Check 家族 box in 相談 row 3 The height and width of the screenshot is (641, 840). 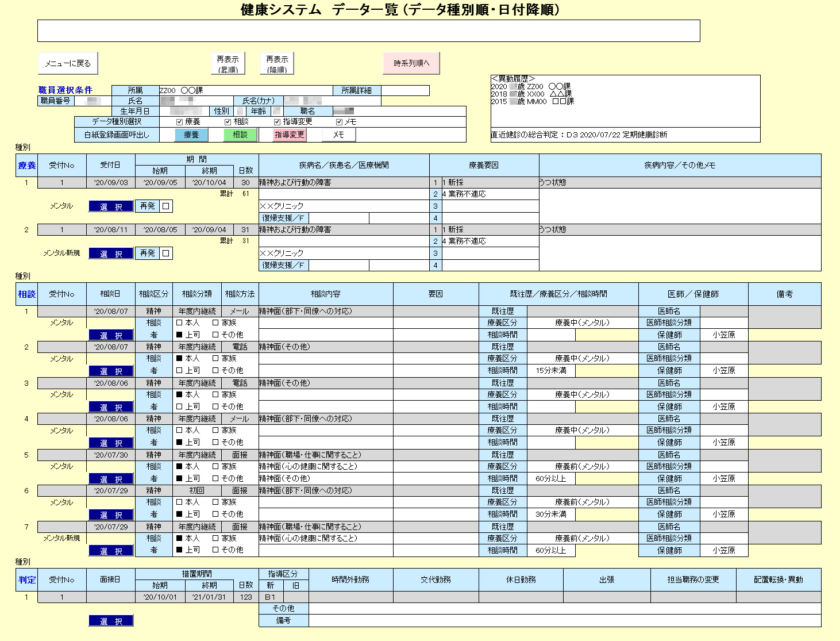click(215, 395)
